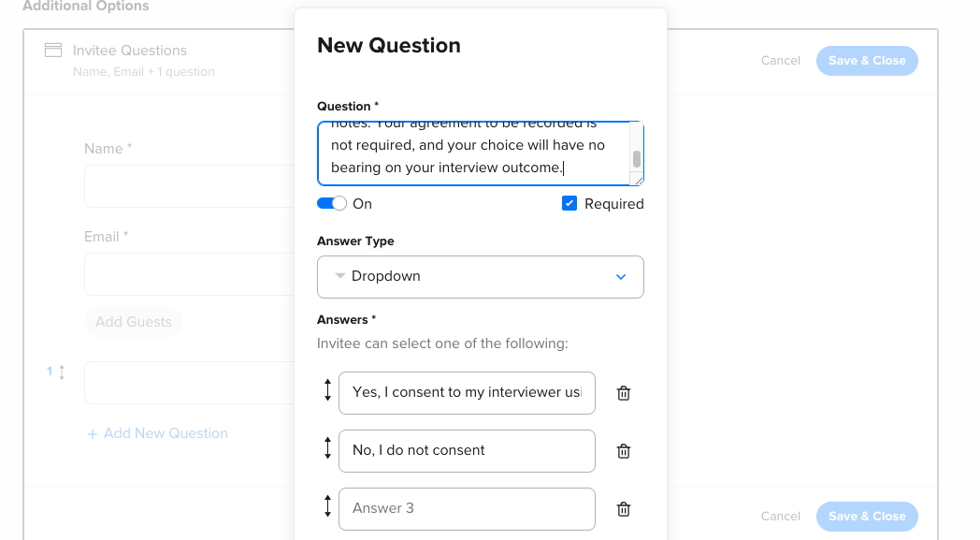Delete the "No, I do not consent" answer

[x=624, y=451]
